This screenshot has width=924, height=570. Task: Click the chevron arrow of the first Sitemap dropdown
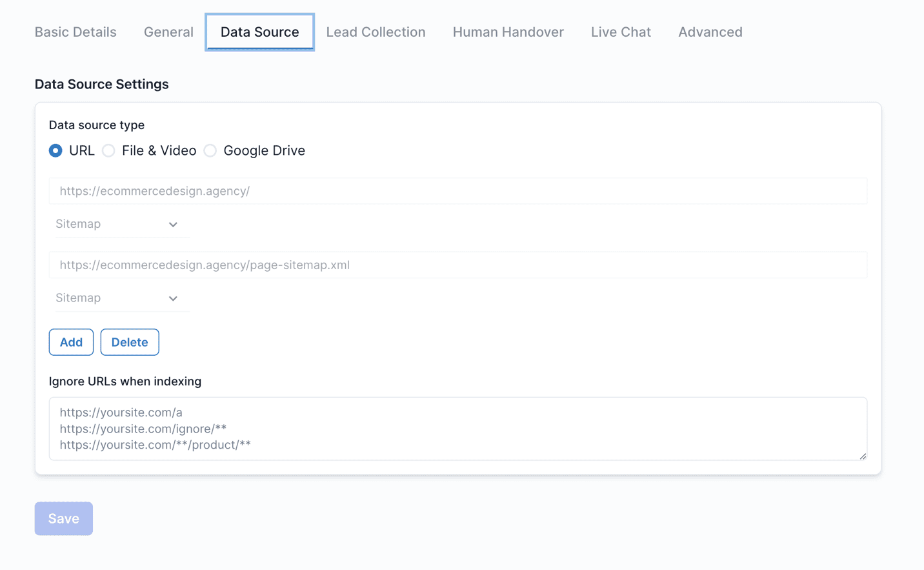click(173, 225)
